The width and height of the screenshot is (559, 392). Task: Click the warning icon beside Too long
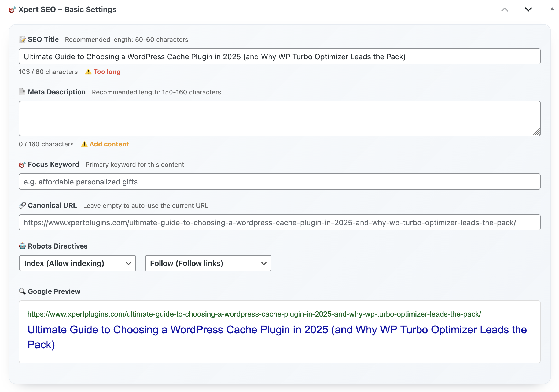click(88, 72)
